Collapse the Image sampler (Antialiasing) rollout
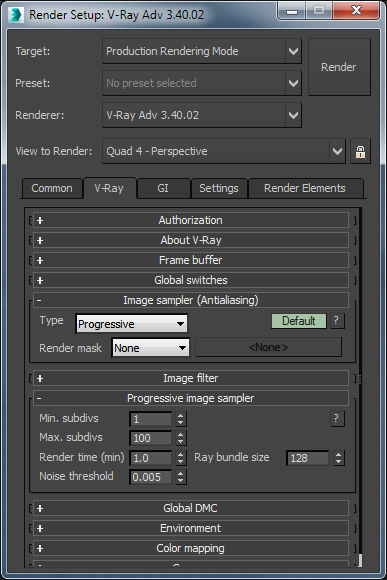Viewport: 387px width, 580px height. (x=191, y=300)
